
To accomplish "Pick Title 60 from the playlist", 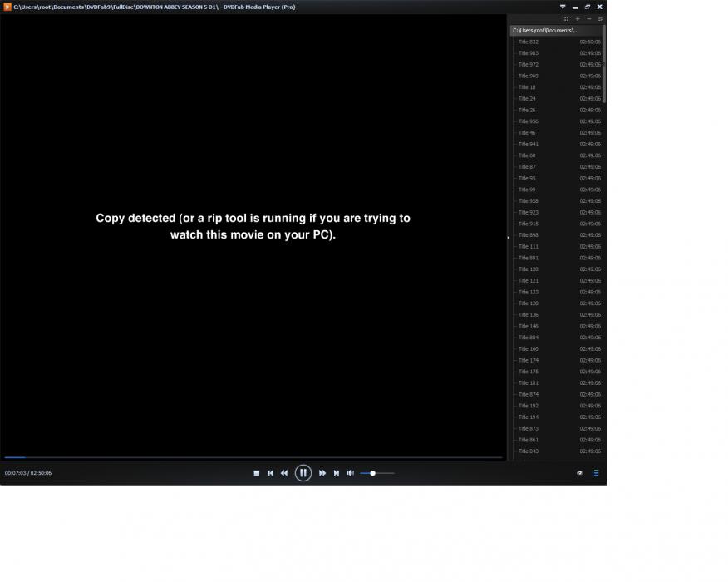I will click(557, 155).
